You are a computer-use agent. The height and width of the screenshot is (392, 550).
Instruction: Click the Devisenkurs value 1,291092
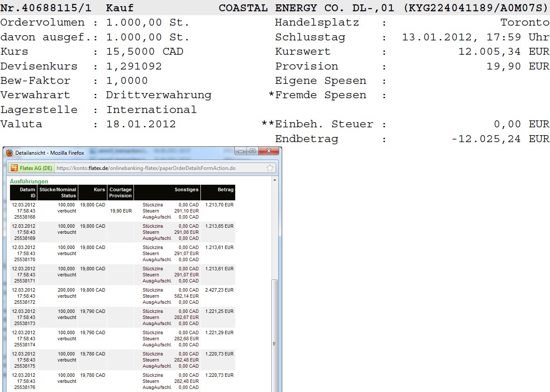point(134,66)
